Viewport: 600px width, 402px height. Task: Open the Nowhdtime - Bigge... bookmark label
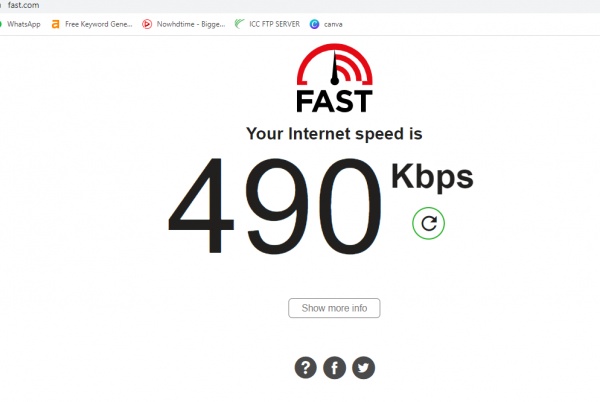click(x=191, y=24)
